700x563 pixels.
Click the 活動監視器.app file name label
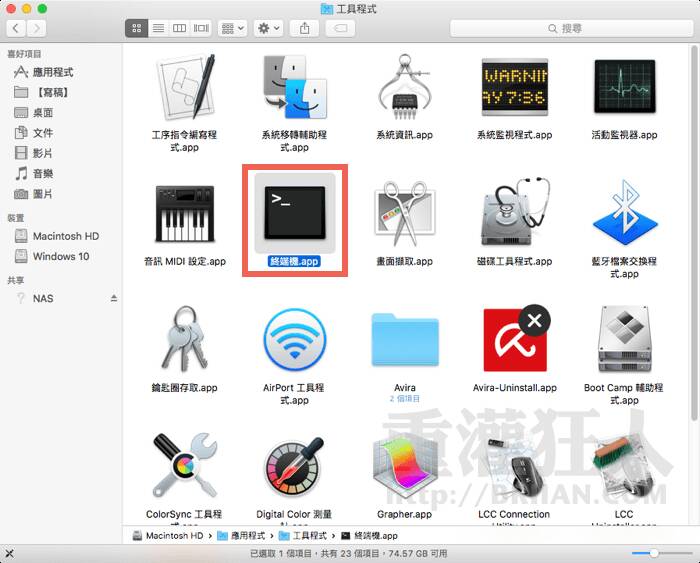(625, 135)
